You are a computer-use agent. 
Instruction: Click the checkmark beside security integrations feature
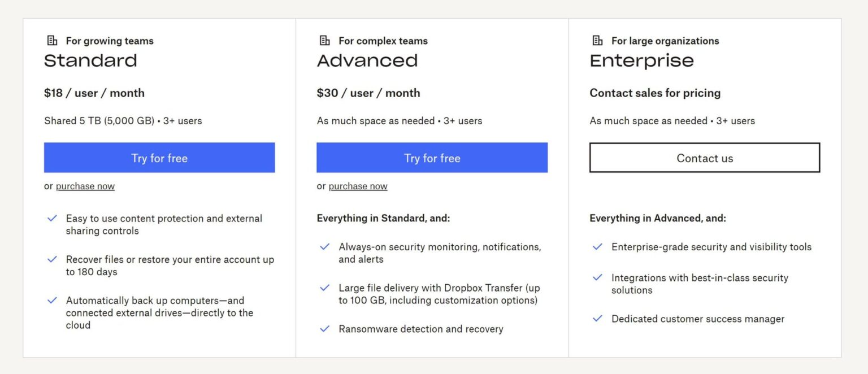tap(597, 277)
